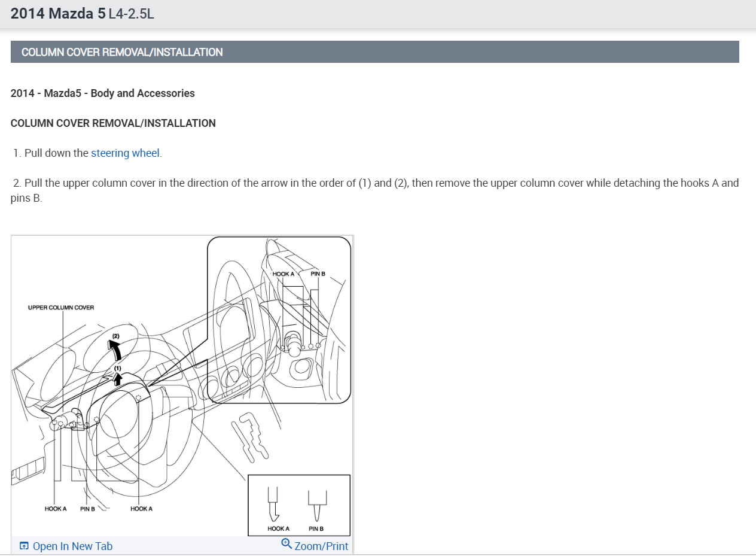Click the COLUMN COVER REMOVAL/INSTALLATION header bar
The image size is (756, 556).
point(374,52)
